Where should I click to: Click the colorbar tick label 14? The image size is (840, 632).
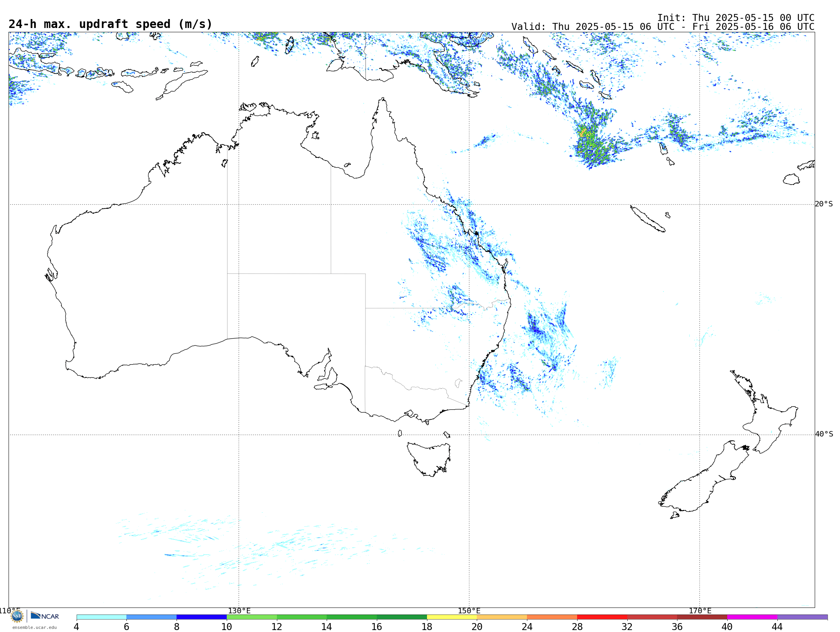tap(327, 627)
